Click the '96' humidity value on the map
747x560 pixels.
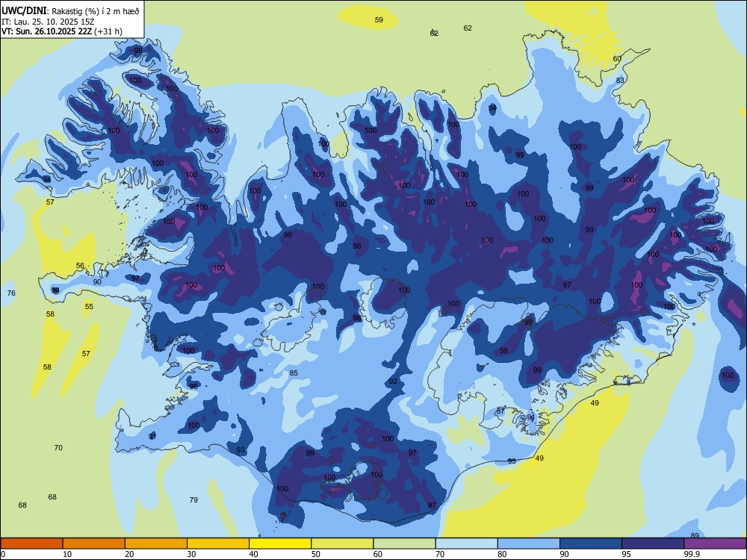pos(193,386)
